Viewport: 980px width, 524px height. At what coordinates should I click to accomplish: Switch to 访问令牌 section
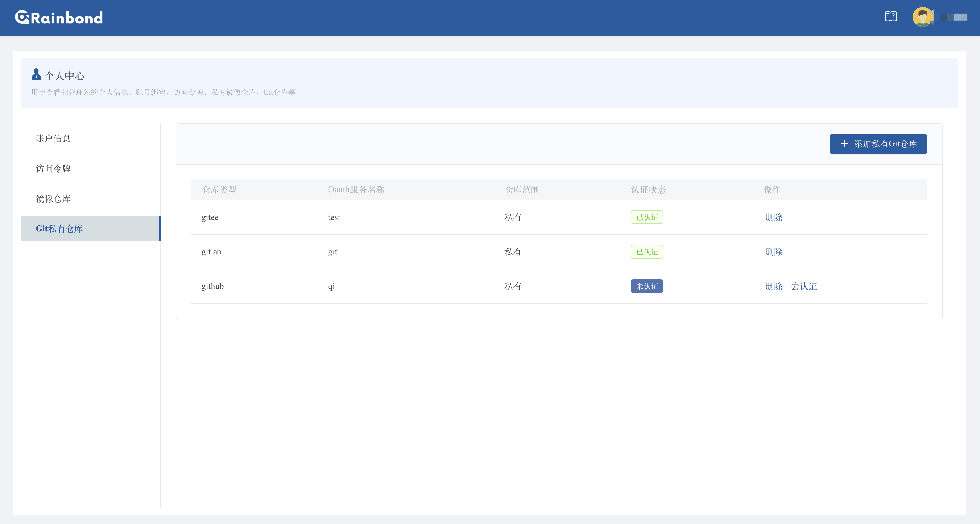tap(53, 169)
